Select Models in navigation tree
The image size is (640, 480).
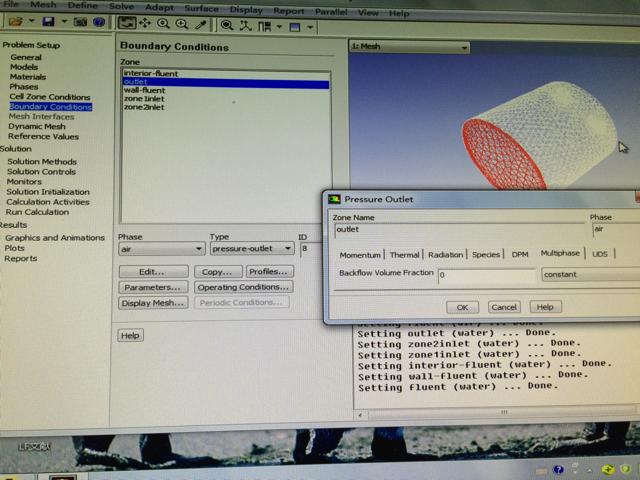point(24,67)
